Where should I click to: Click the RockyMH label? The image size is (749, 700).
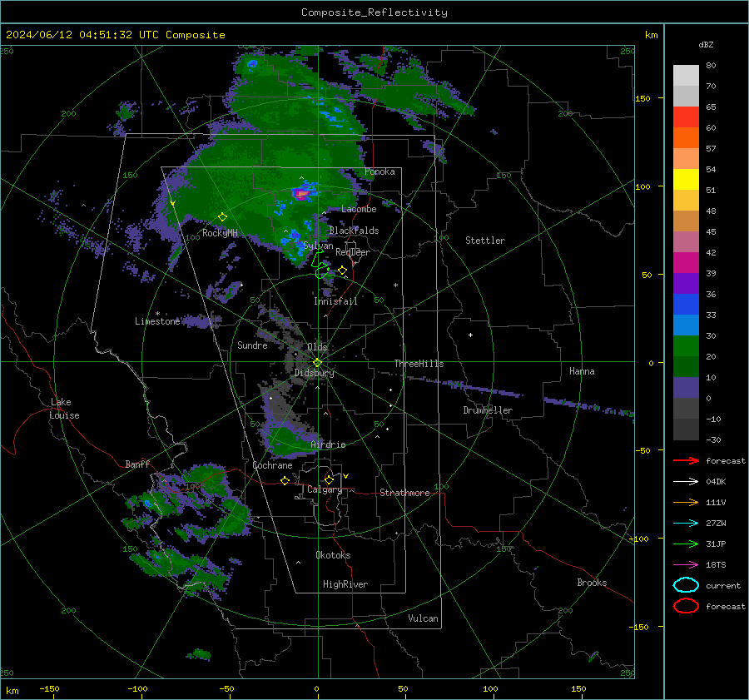[220, 233]
